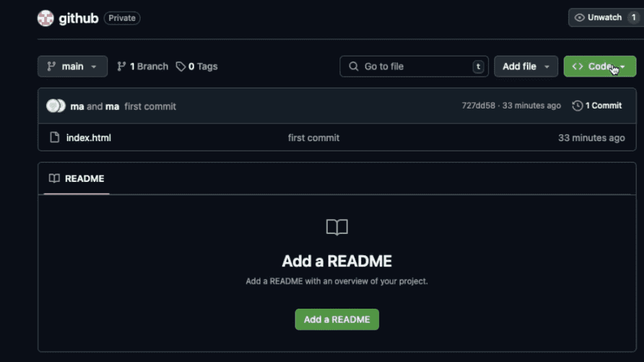Toggle the Unwatch eye button

click(x=606, y=18)
